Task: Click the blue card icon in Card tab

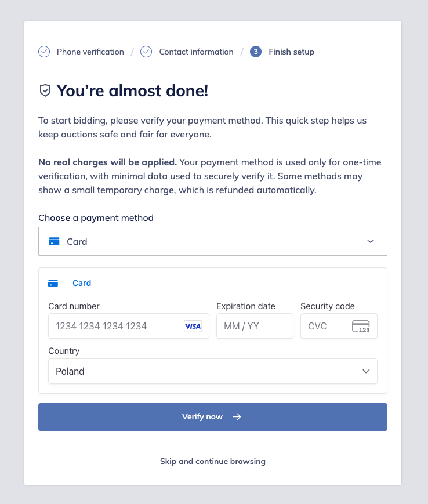Action: coord(53,283)
